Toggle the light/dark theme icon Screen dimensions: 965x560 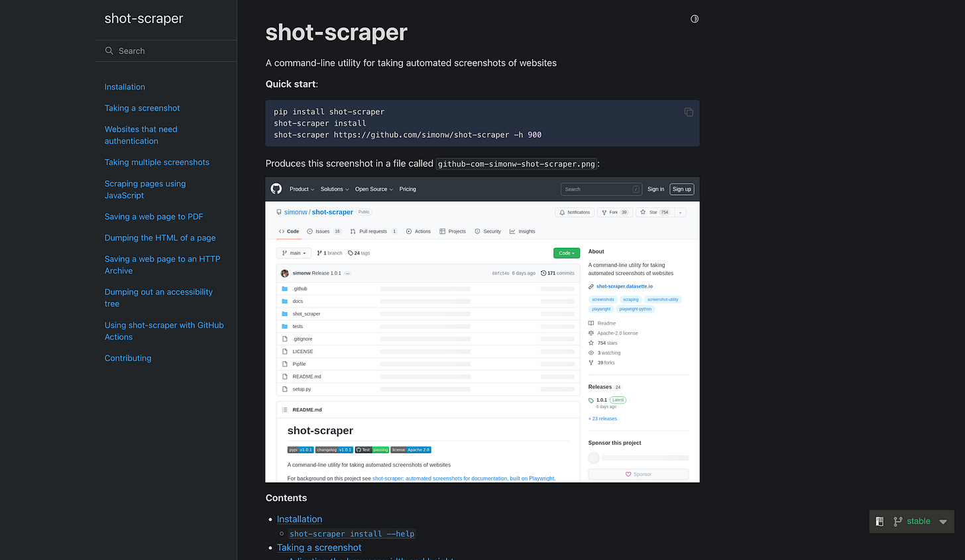[x=695, y=19]
